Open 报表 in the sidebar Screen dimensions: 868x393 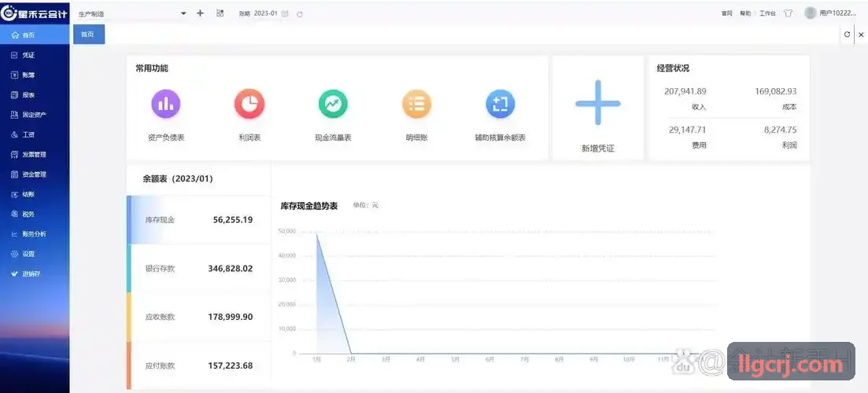(35, 95)
